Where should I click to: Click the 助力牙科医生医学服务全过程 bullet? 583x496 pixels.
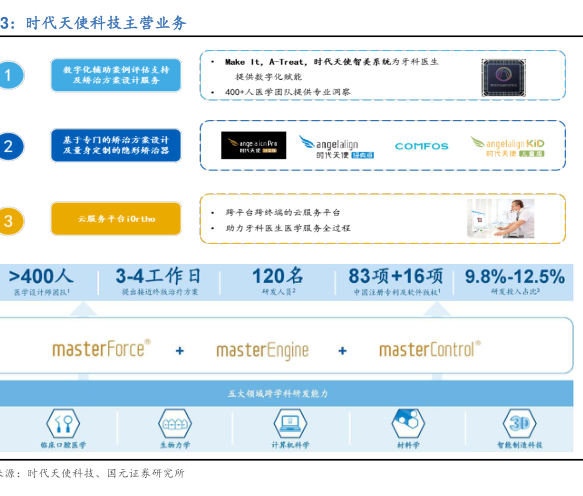coord(288,228)
